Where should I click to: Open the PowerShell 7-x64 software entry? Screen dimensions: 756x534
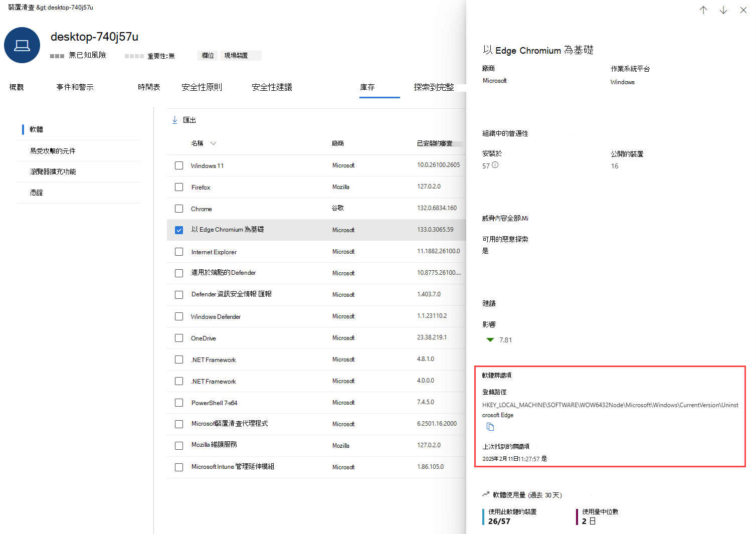214,403
